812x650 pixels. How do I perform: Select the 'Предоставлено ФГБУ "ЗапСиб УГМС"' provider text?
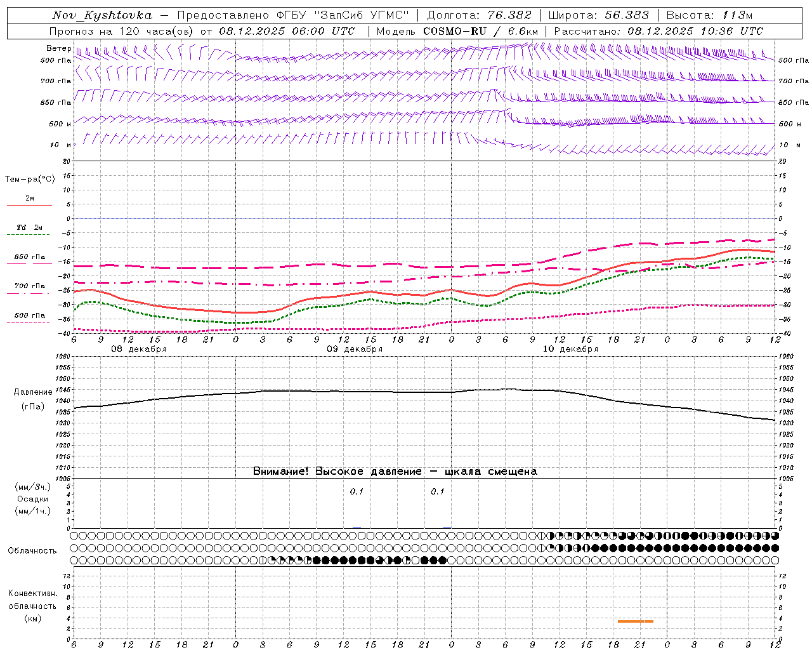click(293, 15)
